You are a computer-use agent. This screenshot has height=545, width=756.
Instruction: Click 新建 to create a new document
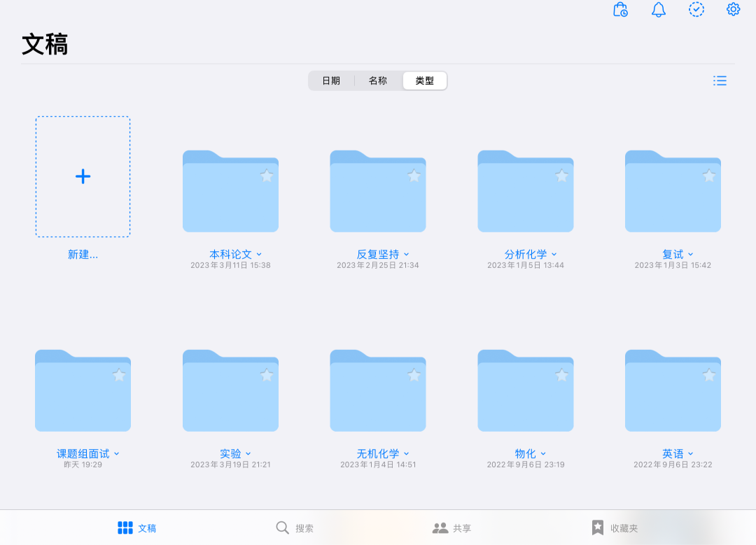click(x=83, y=254)
